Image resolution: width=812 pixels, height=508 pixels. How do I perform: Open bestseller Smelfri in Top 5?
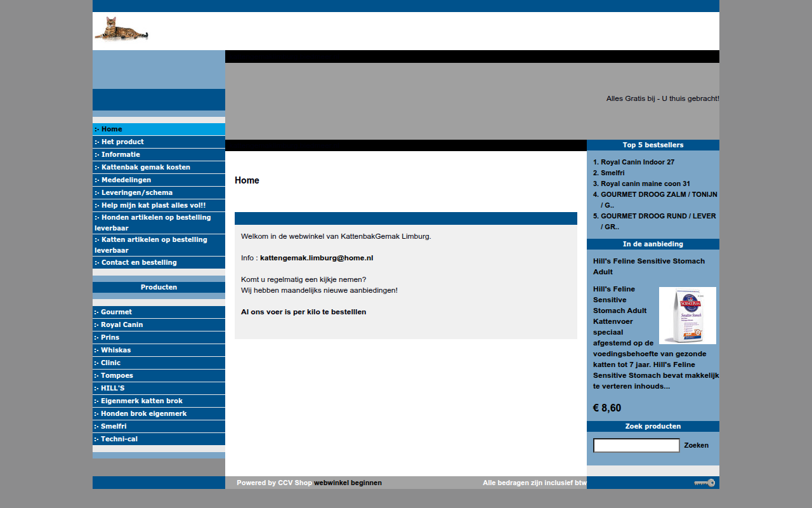[x=613, y=173]
